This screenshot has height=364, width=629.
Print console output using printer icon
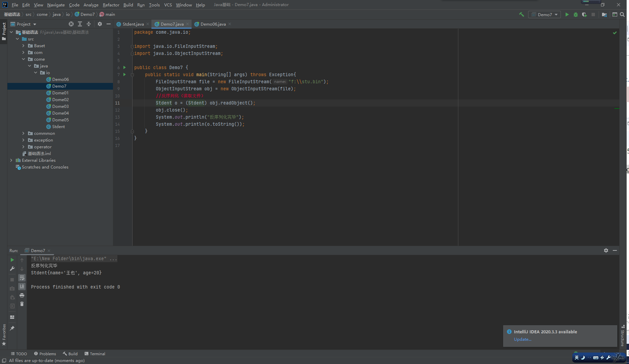tap(22, 295)
